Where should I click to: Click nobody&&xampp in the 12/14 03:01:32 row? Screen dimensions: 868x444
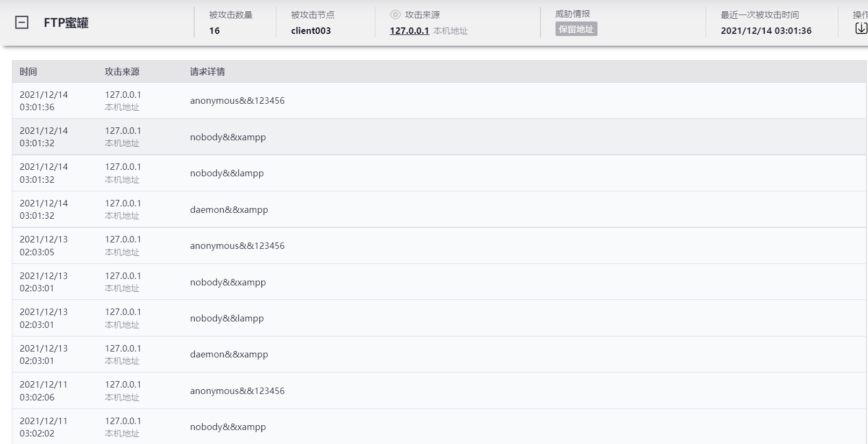(x=228, y=137)
